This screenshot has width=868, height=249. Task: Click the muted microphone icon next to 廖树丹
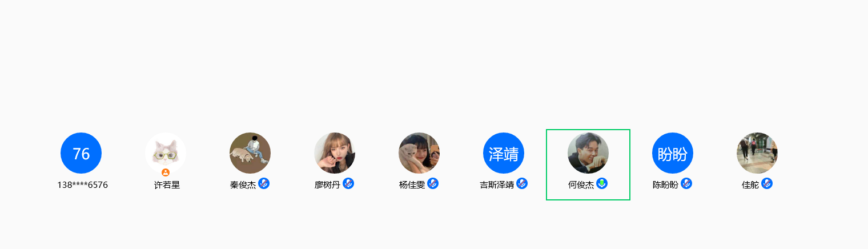coord(348,183)
